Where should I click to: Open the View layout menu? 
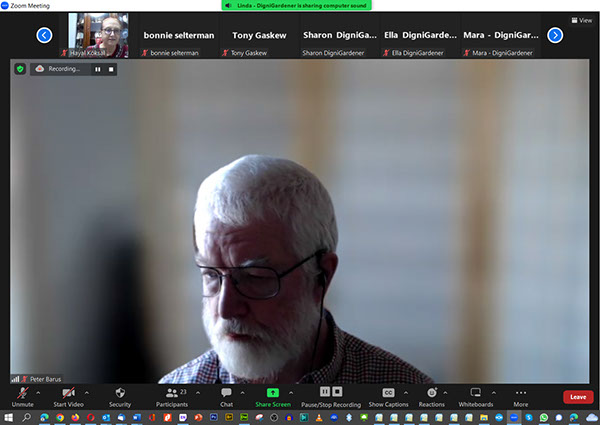582,20
